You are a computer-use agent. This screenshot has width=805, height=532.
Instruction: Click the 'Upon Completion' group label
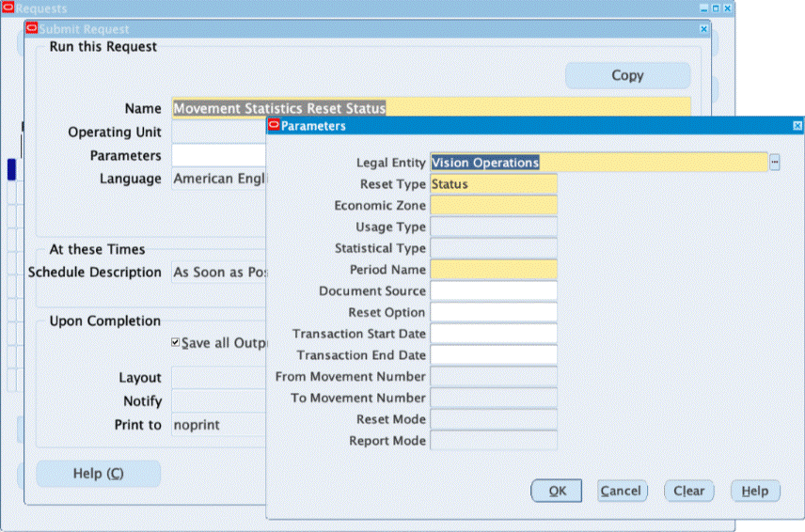point(104,321)
